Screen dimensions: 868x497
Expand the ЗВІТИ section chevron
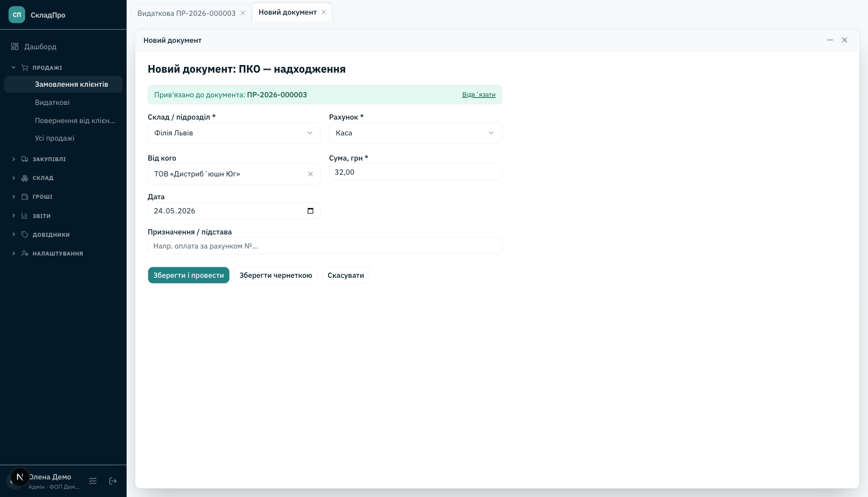[x=13, y=216]
